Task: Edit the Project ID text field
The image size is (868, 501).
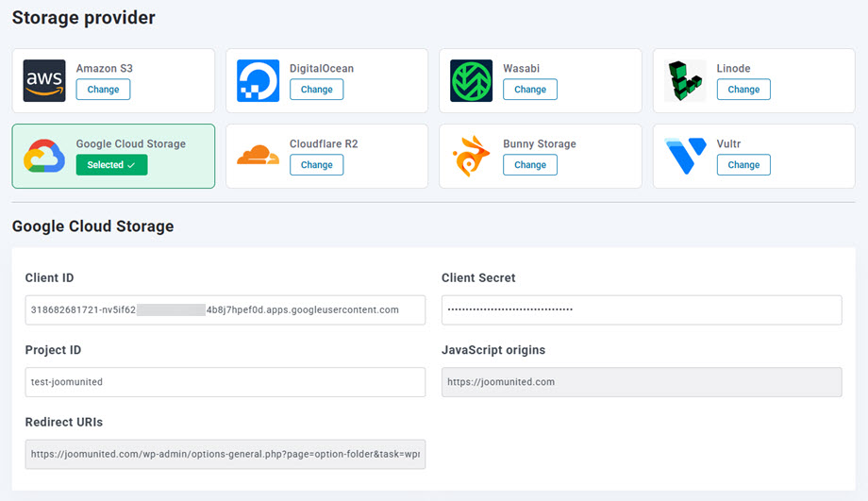Action: pyautogui.click(x=225, y=382)
